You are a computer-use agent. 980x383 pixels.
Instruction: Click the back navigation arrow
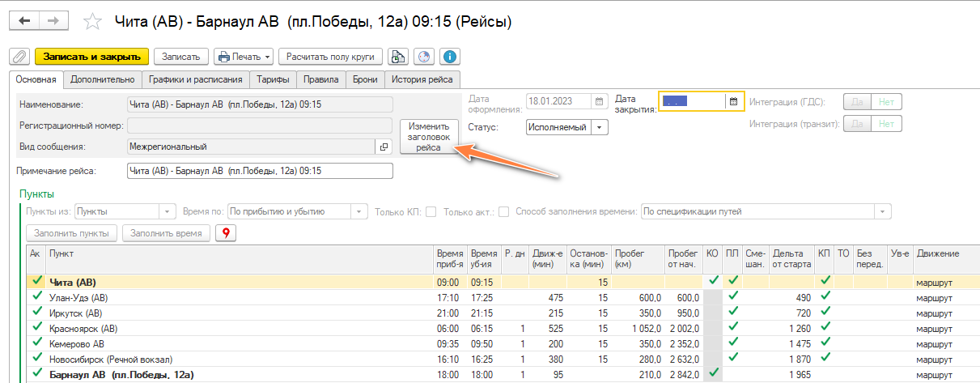point(25,20)
